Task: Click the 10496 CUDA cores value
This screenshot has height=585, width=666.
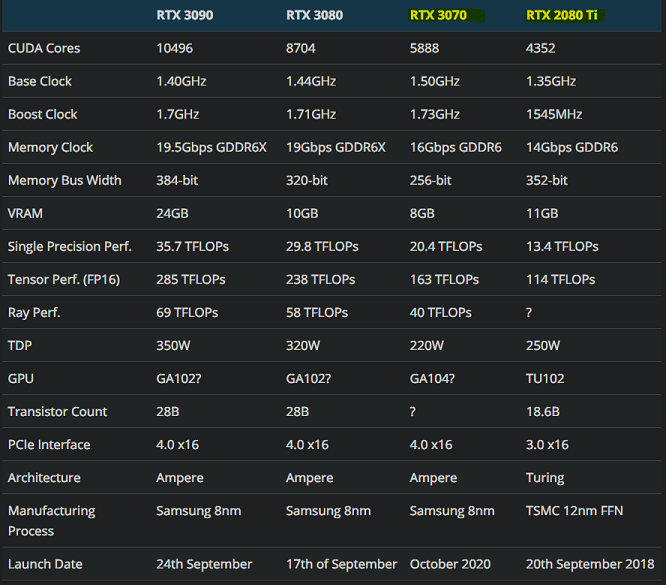Action: pyautogui.click(x=175, y=48)
